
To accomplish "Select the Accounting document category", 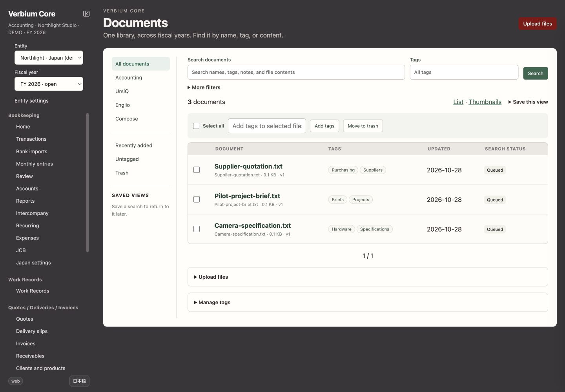I will click(x=140, y=78).
